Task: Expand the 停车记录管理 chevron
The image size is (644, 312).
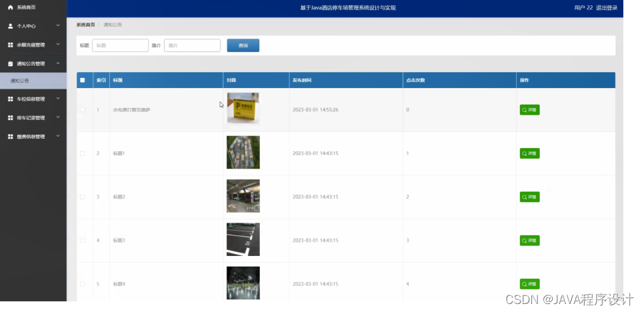Action: click(x=58, y=117)
